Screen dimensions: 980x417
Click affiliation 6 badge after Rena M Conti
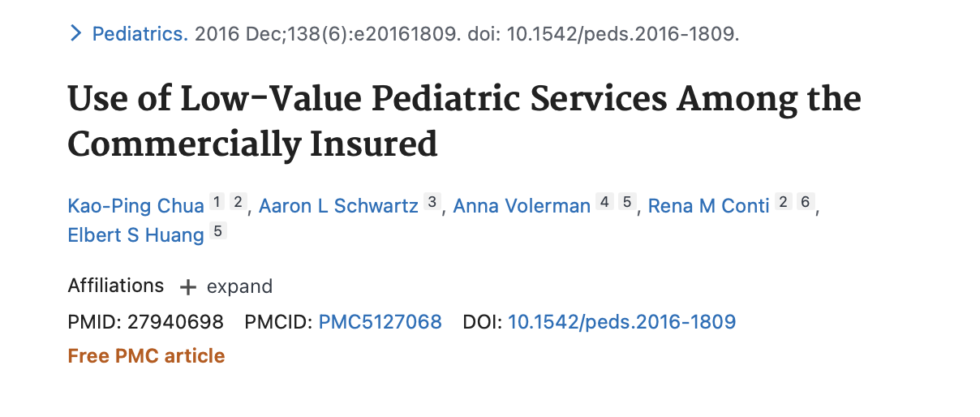pyautogui.click(x=804, y=202)
